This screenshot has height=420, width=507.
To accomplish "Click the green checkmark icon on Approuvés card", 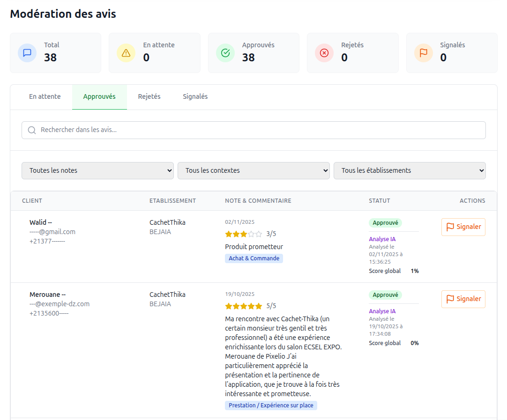I will click(225, 52).
